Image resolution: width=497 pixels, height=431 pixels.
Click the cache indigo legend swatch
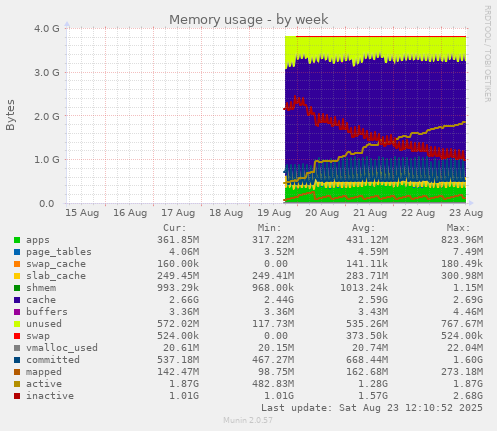(17, 300)
